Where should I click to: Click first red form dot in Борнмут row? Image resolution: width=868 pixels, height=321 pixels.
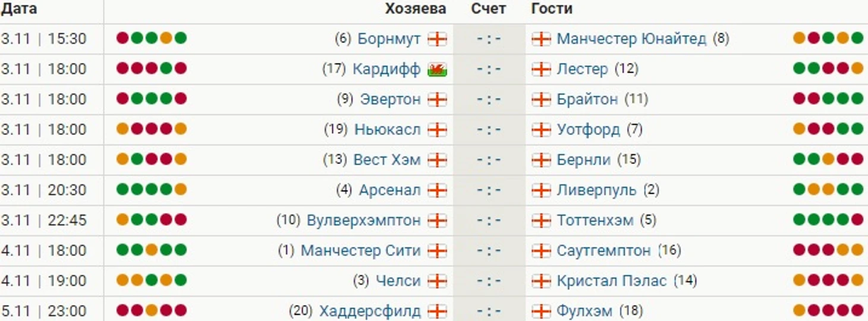point(122,38)
